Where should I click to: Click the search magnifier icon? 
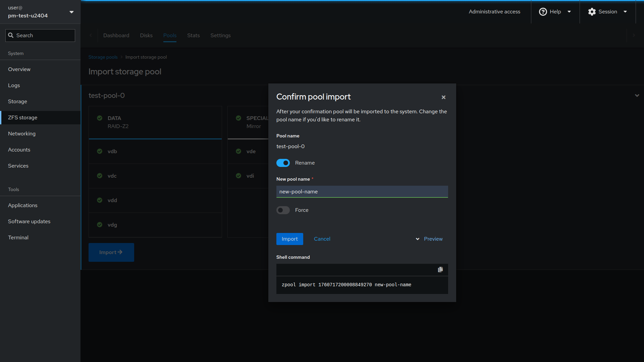[x=11, y=35]
